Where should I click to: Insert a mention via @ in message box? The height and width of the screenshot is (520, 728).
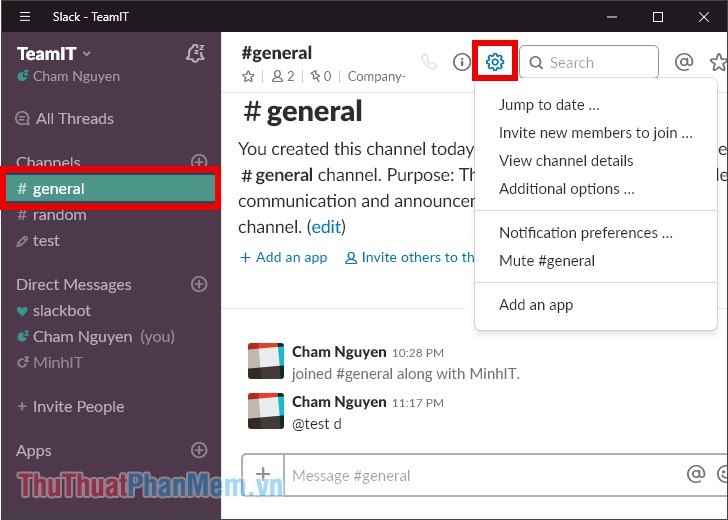(x=696, y=474)
